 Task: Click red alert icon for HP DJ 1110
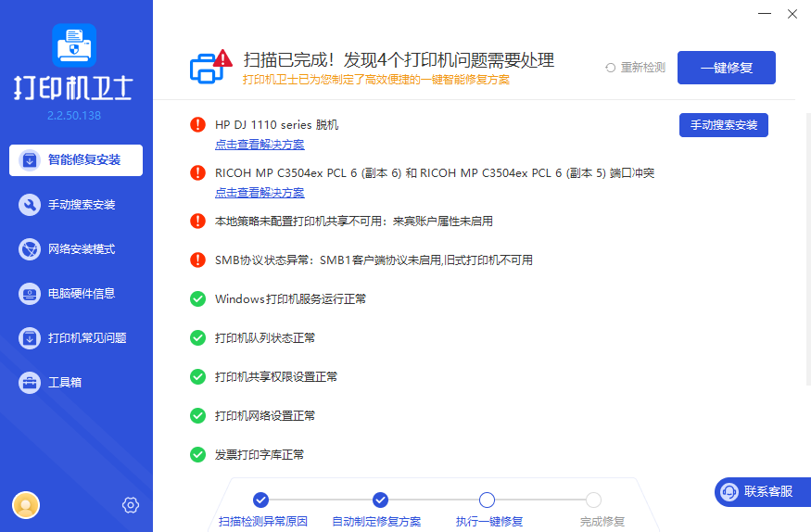[x=197, y=124]
